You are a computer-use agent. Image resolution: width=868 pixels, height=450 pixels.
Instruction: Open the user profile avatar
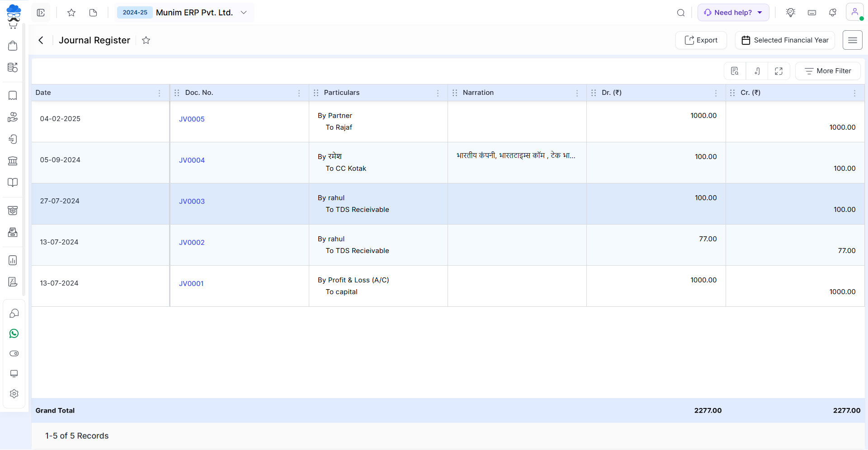(854, 12)
